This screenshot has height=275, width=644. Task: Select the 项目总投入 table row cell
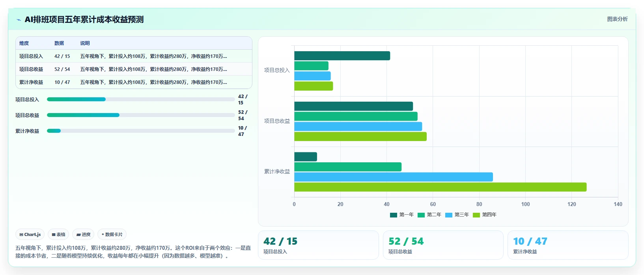31,56
